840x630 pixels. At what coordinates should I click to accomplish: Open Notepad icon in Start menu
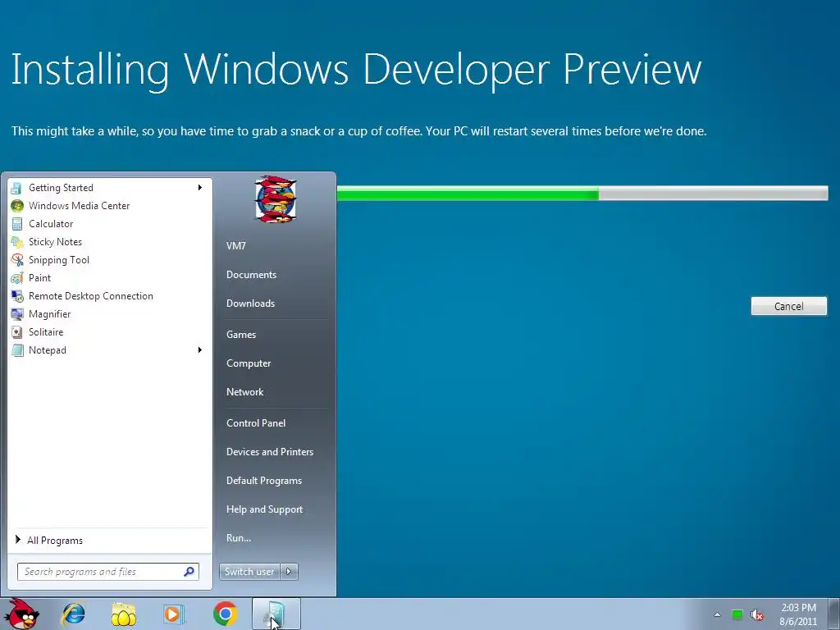[x=17, y=350]
